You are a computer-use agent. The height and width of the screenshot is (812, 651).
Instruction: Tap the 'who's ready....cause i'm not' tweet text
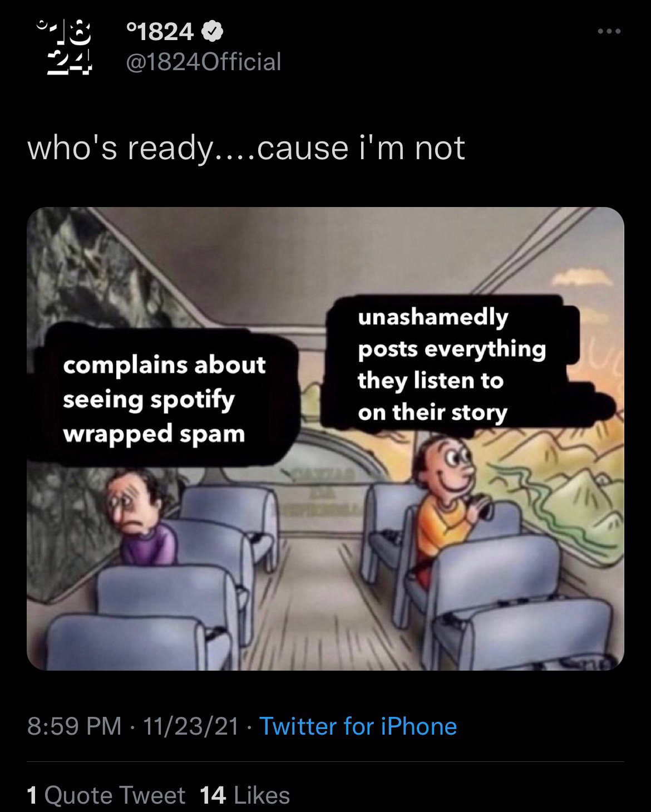246,148
